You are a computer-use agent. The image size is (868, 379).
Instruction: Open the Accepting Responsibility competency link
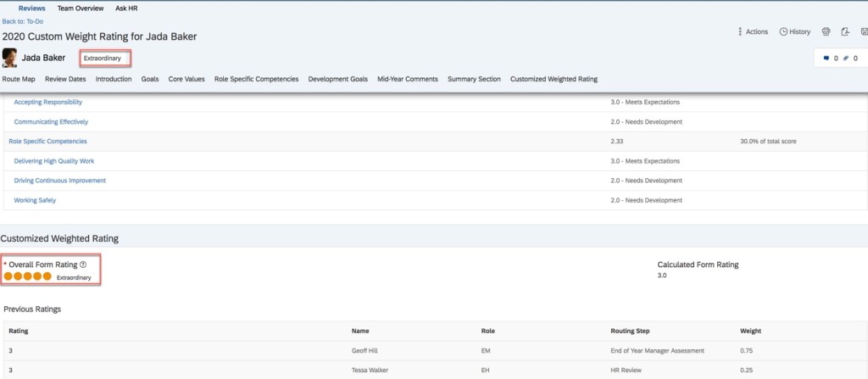coord(48,102)
